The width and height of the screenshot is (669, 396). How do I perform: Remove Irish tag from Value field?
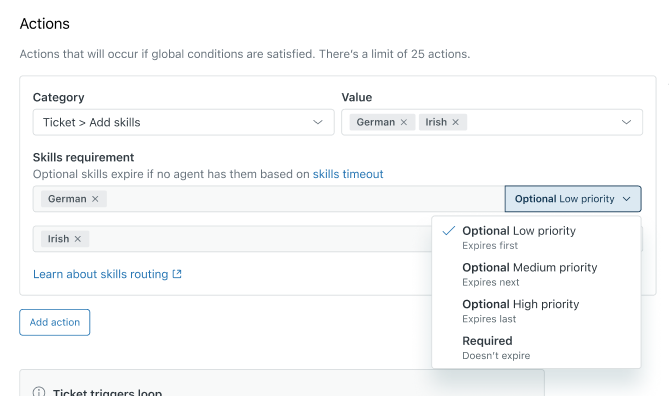456,122
